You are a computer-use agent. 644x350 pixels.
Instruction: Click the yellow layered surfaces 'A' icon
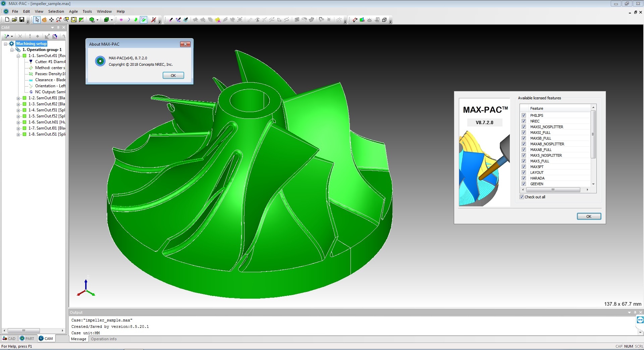[x=218, y=20]
